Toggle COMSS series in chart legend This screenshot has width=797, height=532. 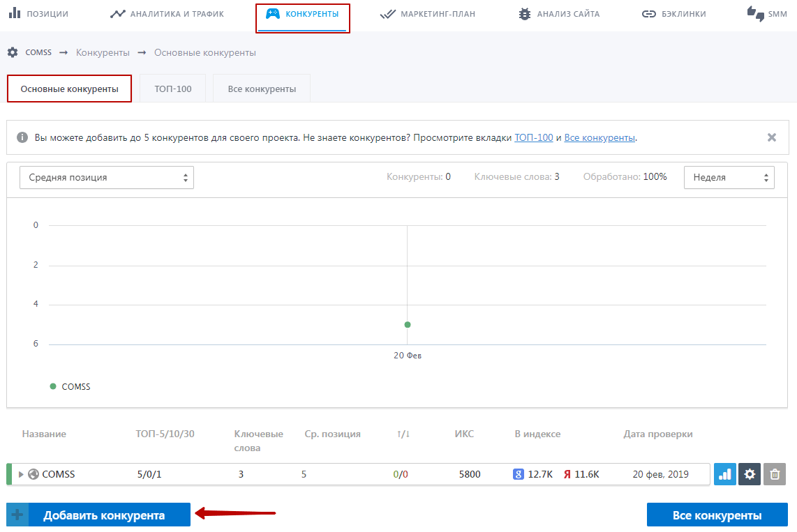[x=70, y=387]
